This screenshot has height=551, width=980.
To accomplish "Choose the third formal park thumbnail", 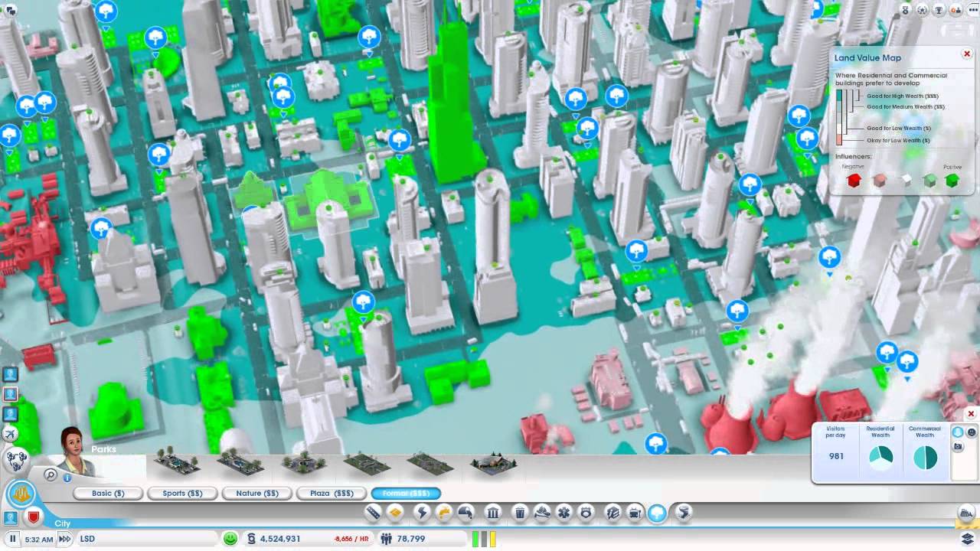I will 304,464.
